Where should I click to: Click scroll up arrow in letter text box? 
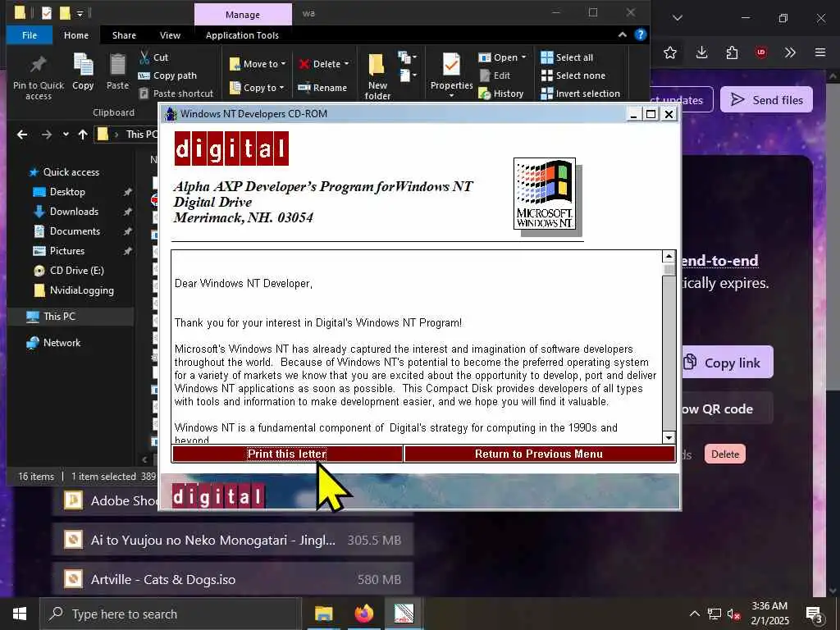pyautogui.click(x=669, y=256)
